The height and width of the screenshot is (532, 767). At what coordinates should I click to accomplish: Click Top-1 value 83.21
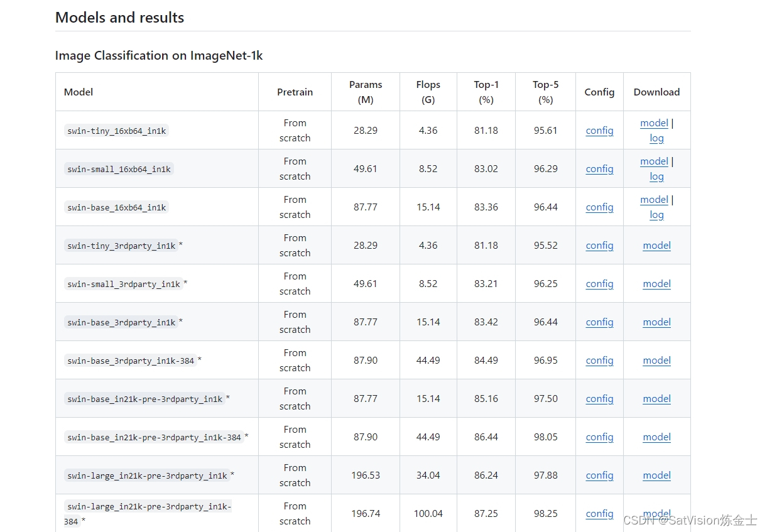[486, 284]
